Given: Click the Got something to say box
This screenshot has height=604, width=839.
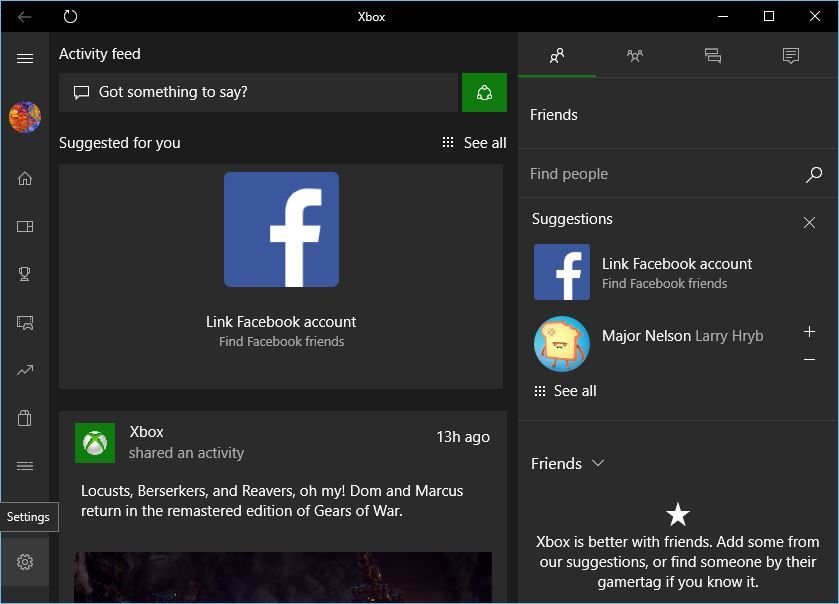Looking at the screenshot, I should tap(258, 93).
